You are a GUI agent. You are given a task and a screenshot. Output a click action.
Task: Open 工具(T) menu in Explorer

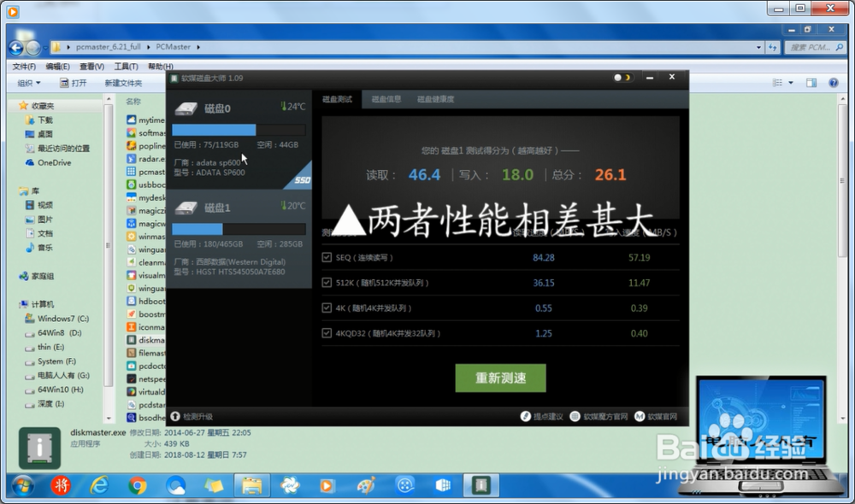[x=126, y=67]
